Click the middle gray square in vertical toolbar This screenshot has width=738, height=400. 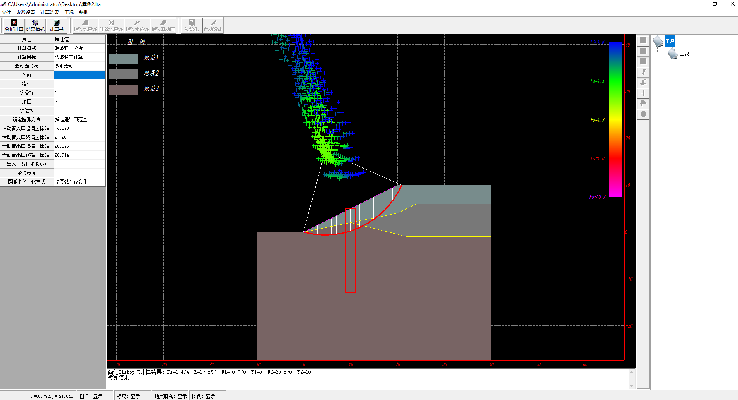(x=643, y=51)
